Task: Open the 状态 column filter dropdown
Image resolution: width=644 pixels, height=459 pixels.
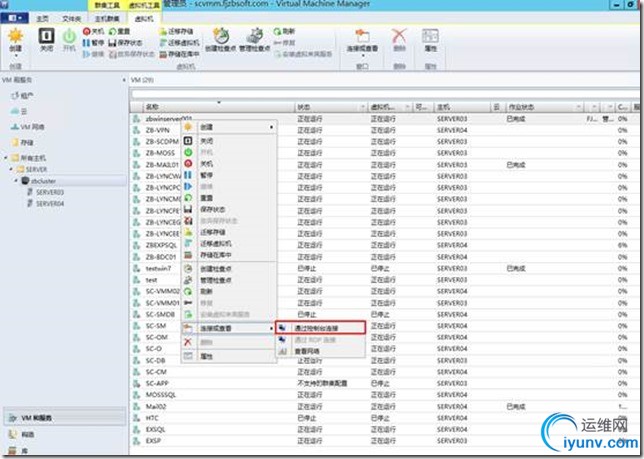Action: pos(363,108)
